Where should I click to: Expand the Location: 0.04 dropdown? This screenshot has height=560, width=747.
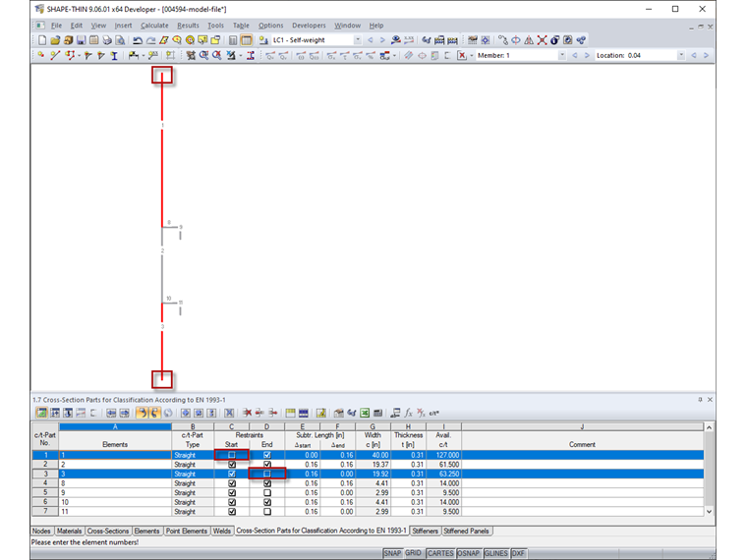pos(681,56)
